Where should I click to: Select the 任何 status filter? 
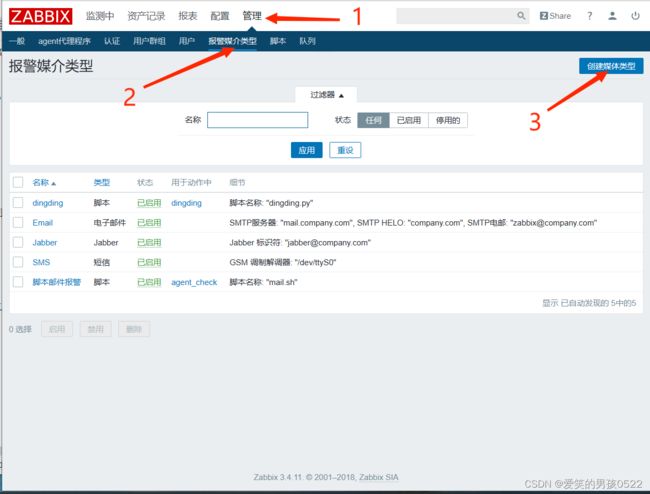tap(373, 120)
